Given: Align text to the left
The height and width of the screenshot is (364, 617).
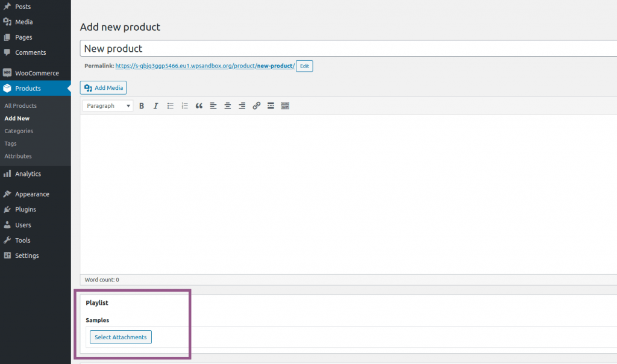Looking at the screenshot, I should [213, 106].
